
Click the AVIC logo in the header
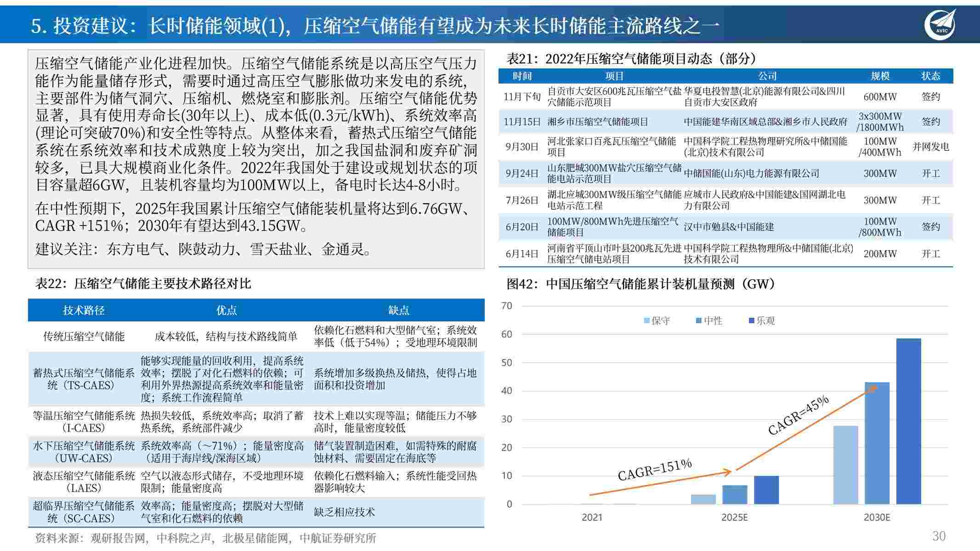940,24
